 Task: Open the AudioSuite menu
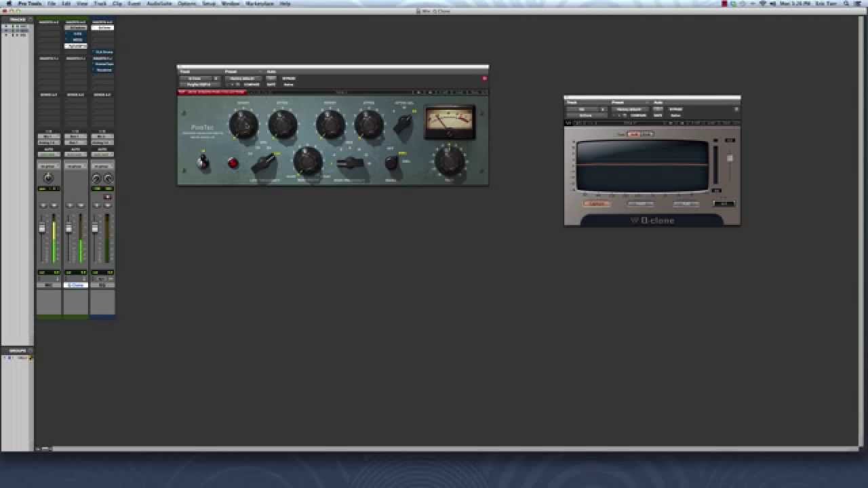click(x=159, y=3)
